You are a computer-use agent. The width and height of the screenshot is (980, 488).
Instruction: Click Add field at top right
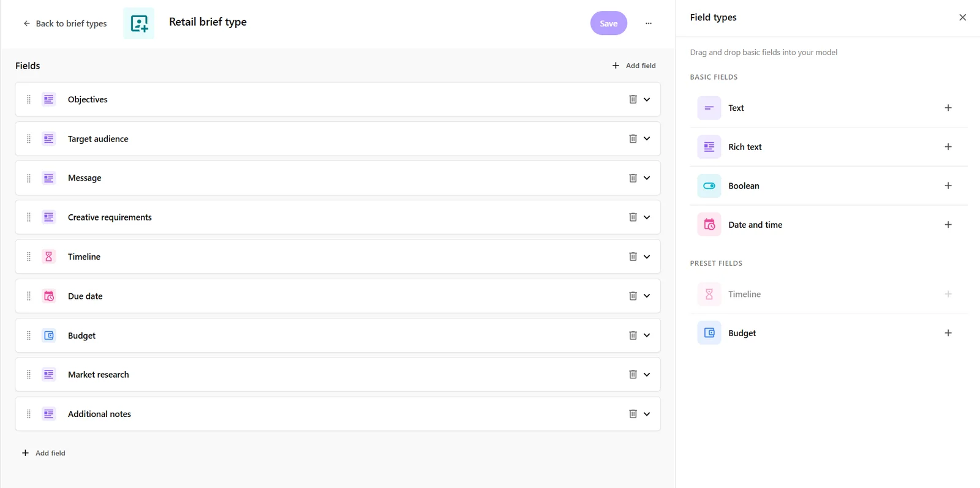pyautogui.click(x=634, y=66)
